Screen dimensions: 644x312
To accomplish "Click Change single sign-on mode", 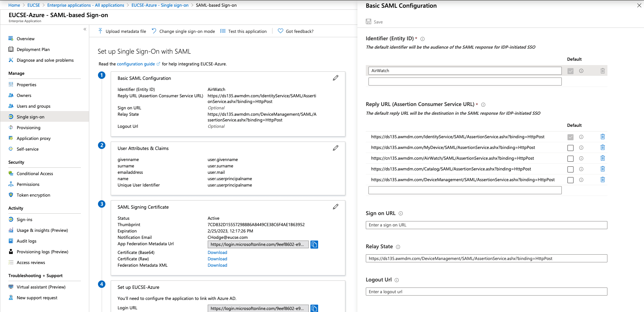I will coord(183,31).
